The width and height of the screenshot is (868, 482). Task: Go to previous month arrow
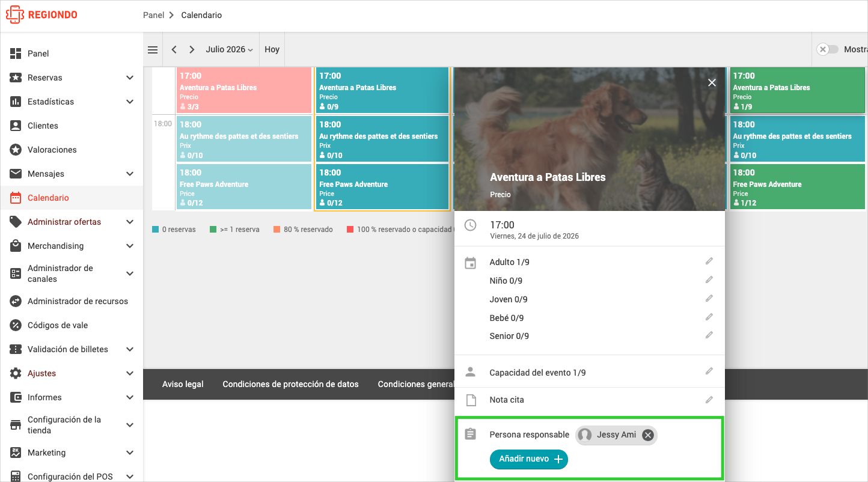pos(174,50)
